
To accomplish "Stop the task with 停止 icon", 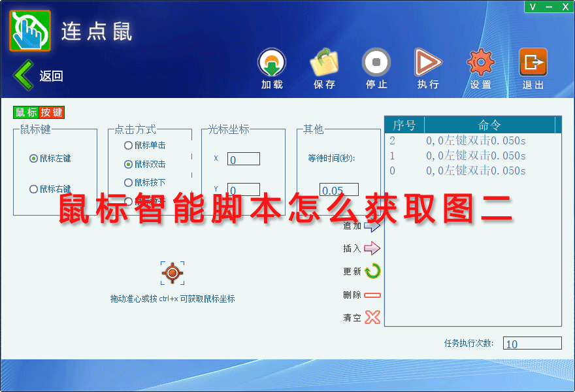I will coord(376,62).
